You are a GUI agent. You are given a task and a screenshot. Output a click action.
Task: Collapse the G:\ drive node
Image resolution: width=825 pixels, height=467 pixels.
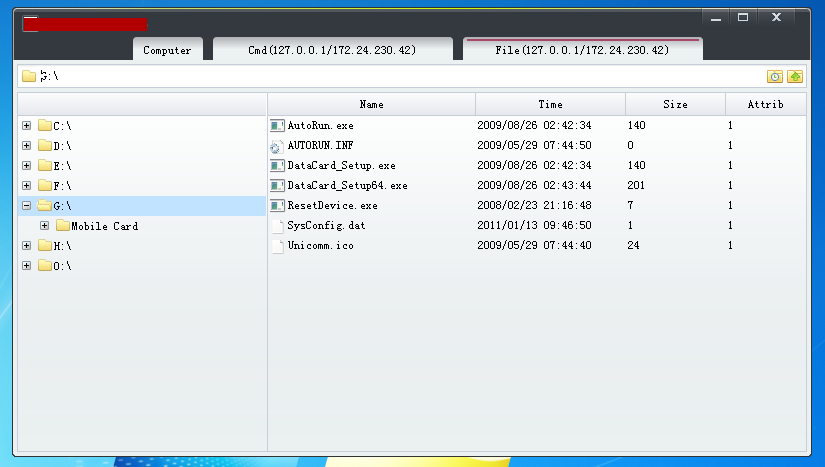tap(26, 205)
